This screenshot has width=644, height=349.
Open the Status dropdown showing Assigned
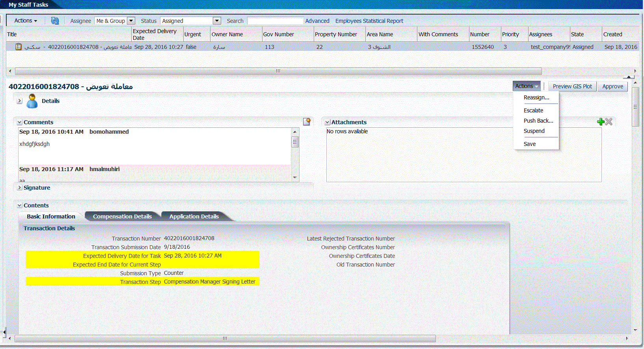[x=216, y=21]
